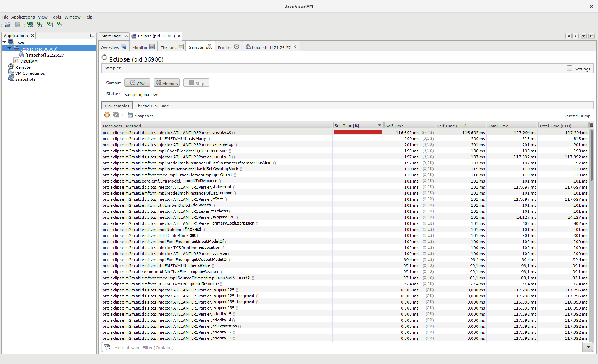Open the Window menu
The height and width of the screenshot is (364, 598).
72,17
